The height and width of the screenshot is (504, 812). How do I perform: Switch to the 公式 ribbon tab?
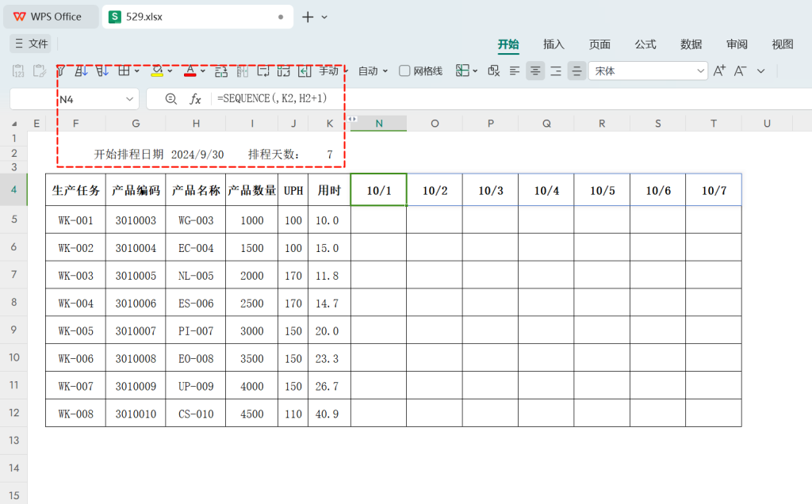click(645, 44)
